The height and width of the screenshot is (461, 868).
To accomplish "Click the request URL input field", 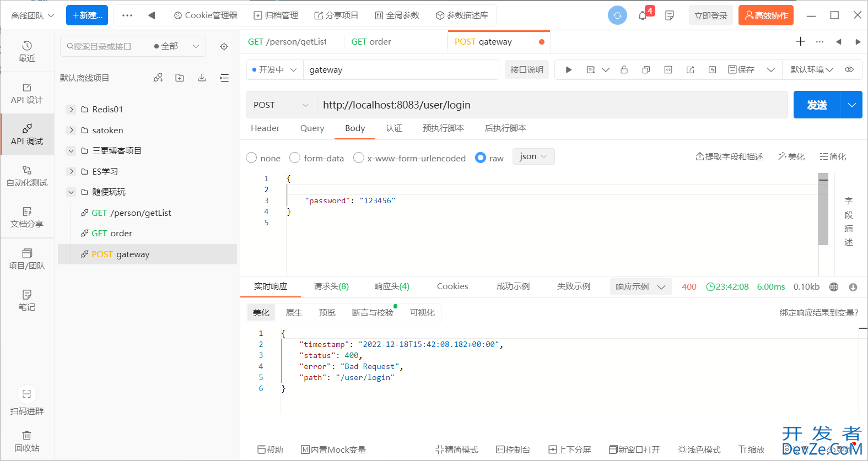I will tap(552, 105).
